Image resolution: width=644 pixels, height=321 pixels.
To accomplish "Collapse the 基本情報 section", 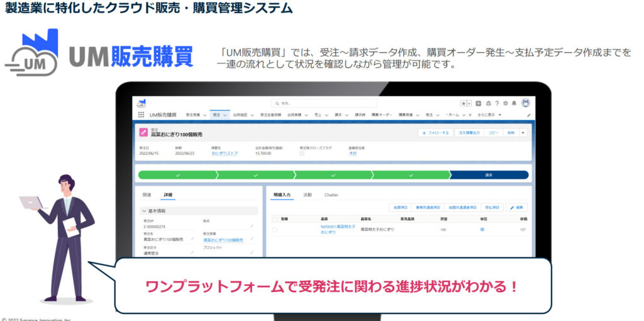I will (199, 211).
